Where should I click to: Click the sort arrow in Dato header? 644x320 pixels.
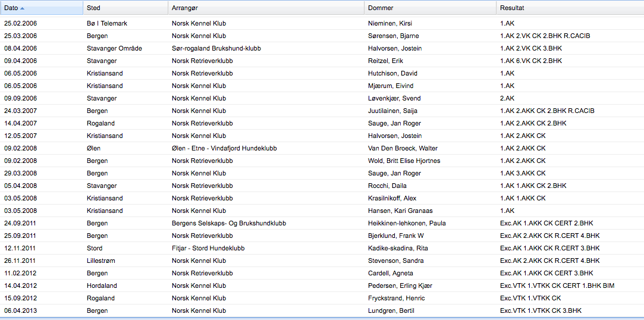(22, 8)
